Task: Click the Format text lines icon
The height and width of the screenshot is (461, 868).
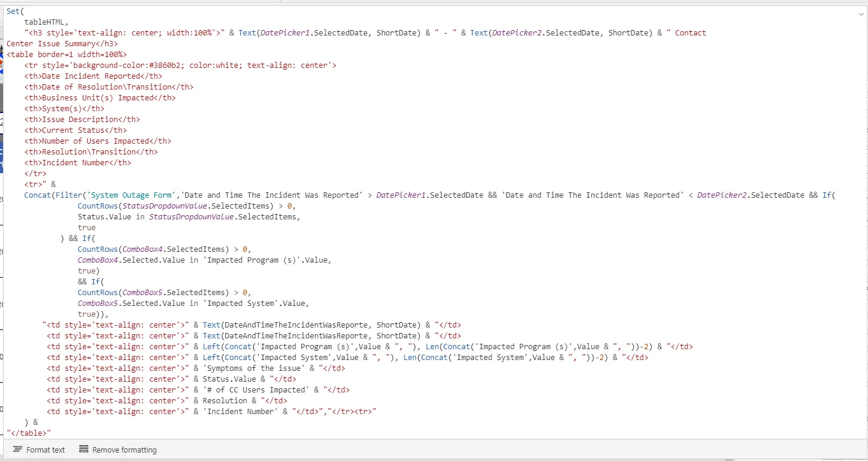Action: click(x=17, y=450)
